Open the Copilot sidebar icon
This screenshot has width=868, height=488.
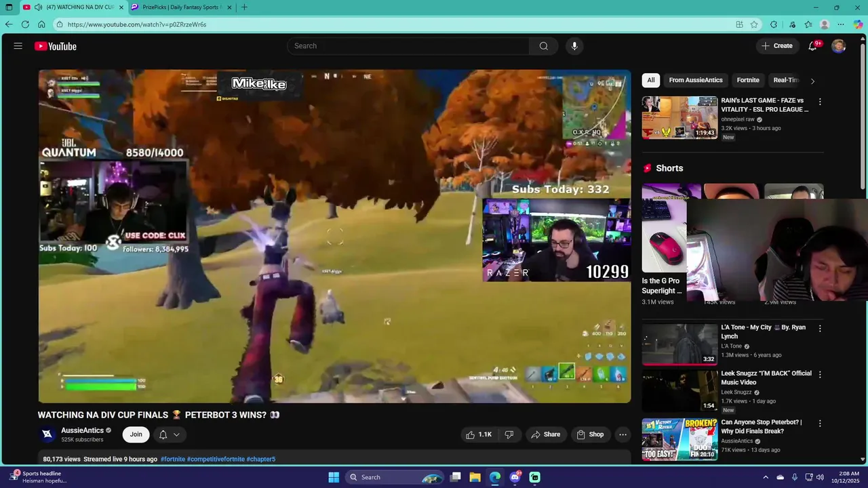pos(859,24)
